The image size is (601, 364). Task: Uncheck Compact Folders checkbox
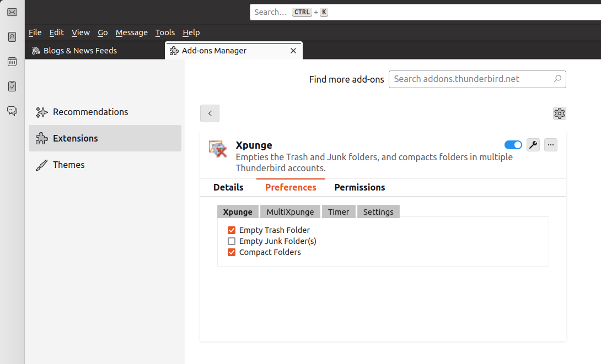click(x=232, y=252)
